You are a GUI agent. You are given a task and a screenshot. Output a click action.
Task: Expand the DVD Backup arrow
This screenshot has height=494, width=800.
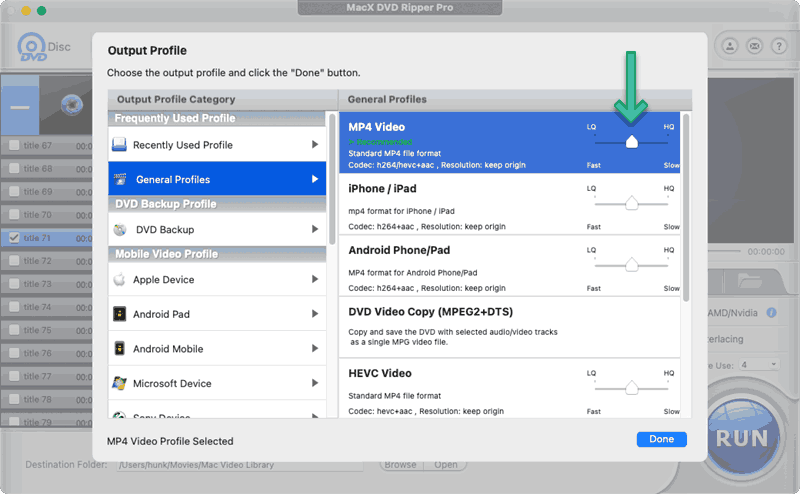pyautogui.click(x=315, y=229)
